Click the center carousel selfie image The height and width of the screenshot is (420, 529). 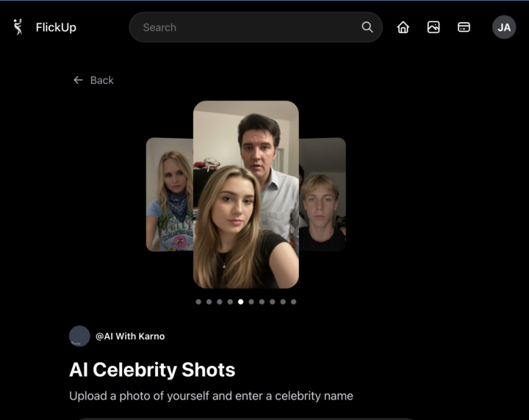coord(245,195)
